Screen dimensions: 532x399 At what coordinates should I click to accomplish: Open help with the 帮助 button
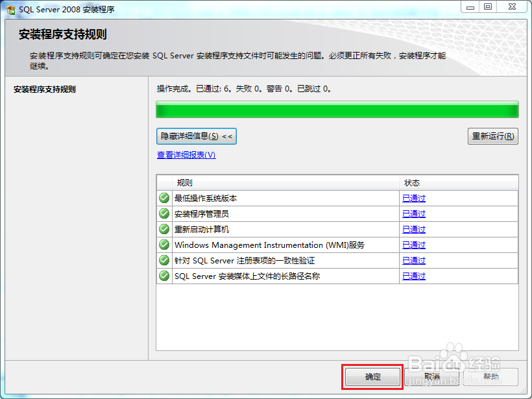[x=492, y=377]
